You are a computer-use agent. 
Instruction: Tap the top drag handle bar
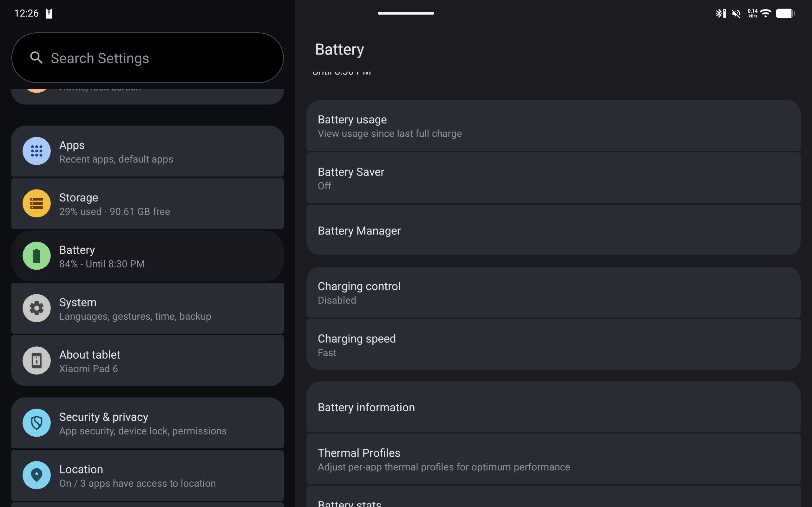click(406, 13)
